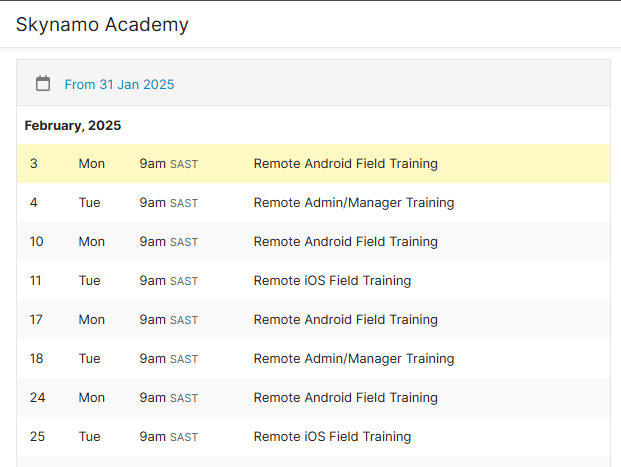This screenshot has height=467, width=621.
Task: Click the calendar icon beside the date filter
Action: (43, 84)
